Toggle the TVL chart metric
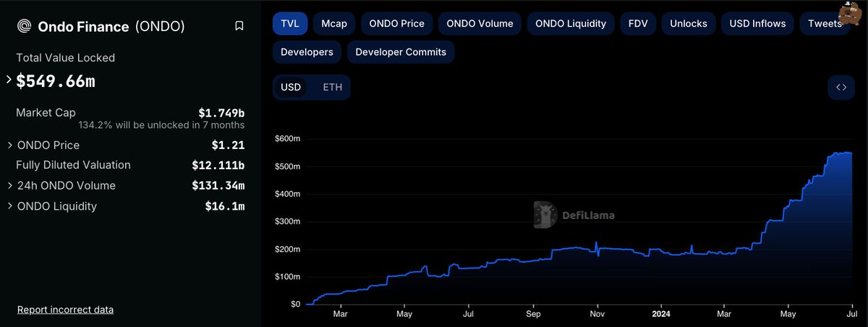 pyautogui.click(x=290, y=23)
